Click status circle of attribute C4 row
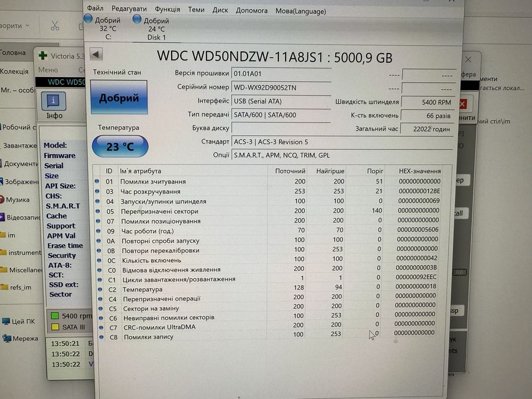 point(101,299)
